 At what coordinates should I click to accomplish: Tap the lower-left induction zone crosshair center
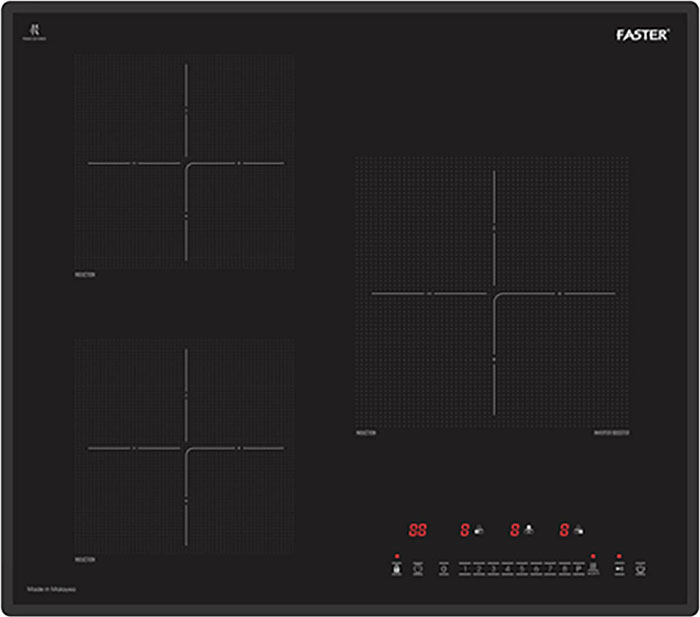pyautogui.click(x=186, y=448)
